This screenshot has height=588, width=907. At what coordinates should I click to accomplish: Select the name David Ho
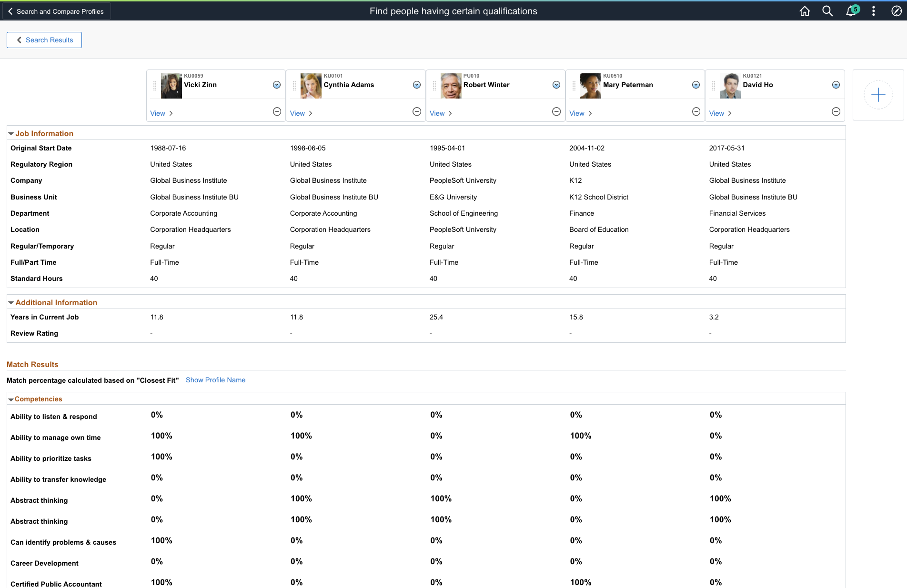pyautogui.click(x=758, y=85)
